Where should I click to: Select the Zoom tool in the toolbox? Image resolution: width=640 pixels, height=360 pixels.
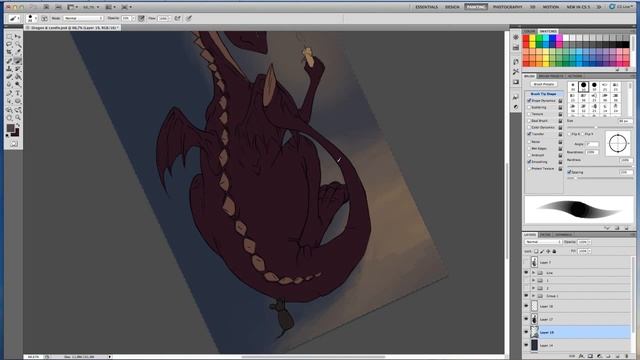tap(18, 118)
